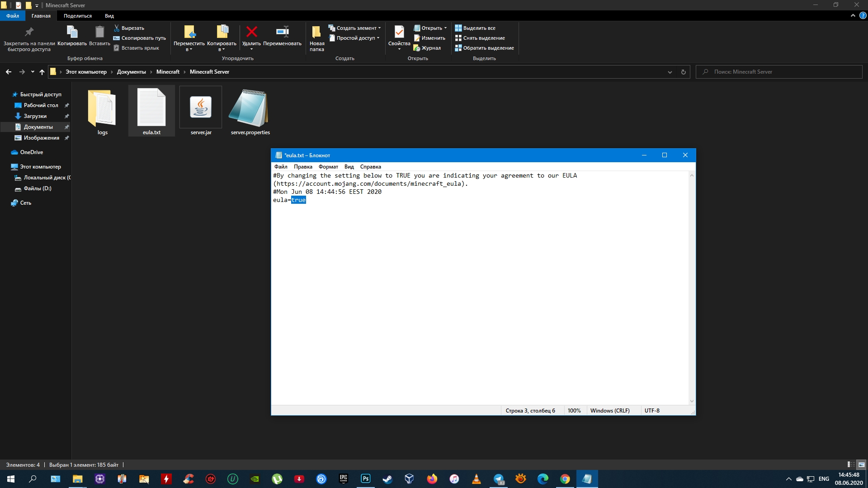Create a new folder via ribbon
This screenshot has height=488, width=868.
316,38
